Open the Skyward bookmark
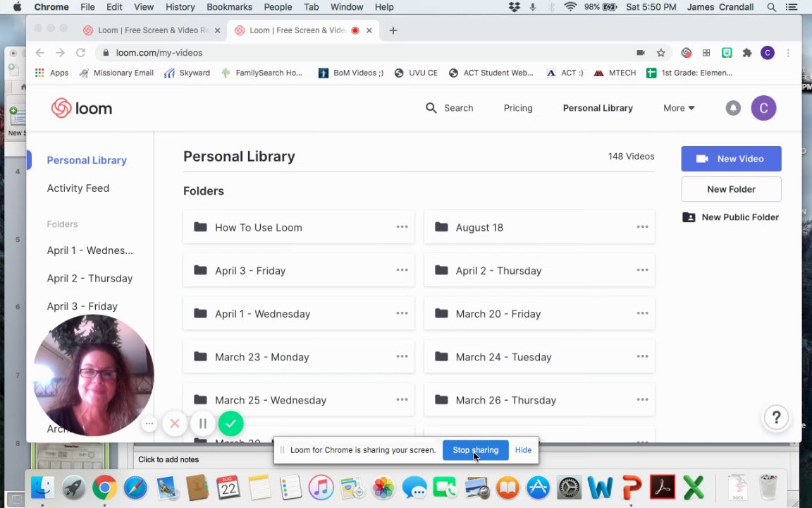812x508 pixels. [187, 73]
